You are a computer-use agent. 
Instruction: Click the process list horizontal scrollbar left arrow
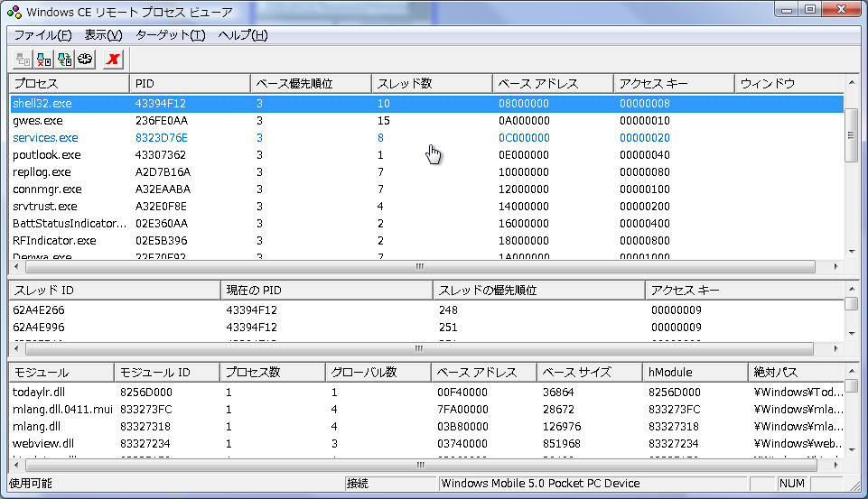tap(16, 267)
